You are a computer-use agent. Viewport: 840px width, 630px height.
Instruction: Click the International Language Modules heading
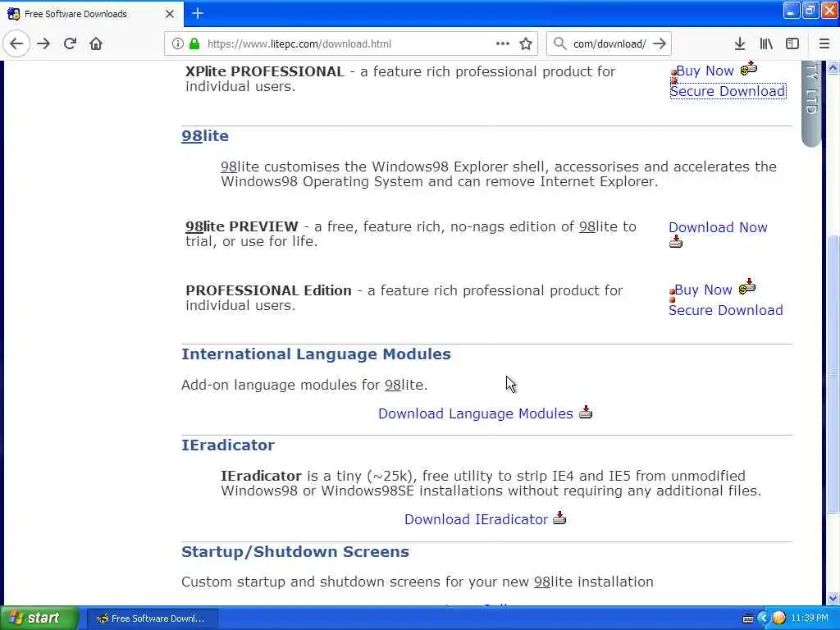click(x=316, y=354)
